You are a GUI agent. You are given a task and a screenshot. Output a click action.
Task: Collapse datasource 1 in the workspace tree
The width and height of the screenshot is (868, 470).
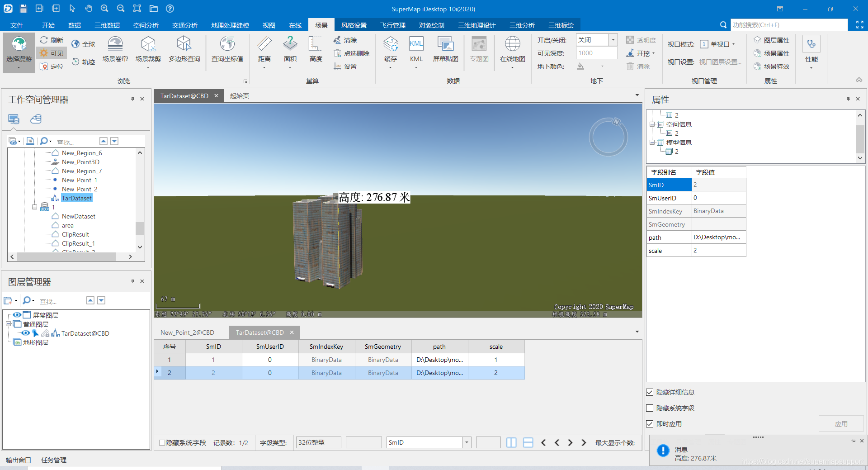(x=34, y=207)
